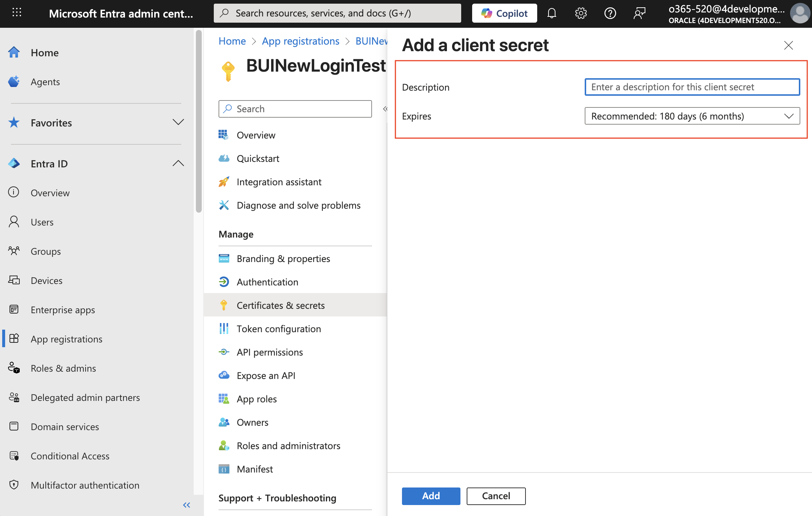Click the Copilot button
Viewport: 812px width, 516px height.
tap(504, 14)
